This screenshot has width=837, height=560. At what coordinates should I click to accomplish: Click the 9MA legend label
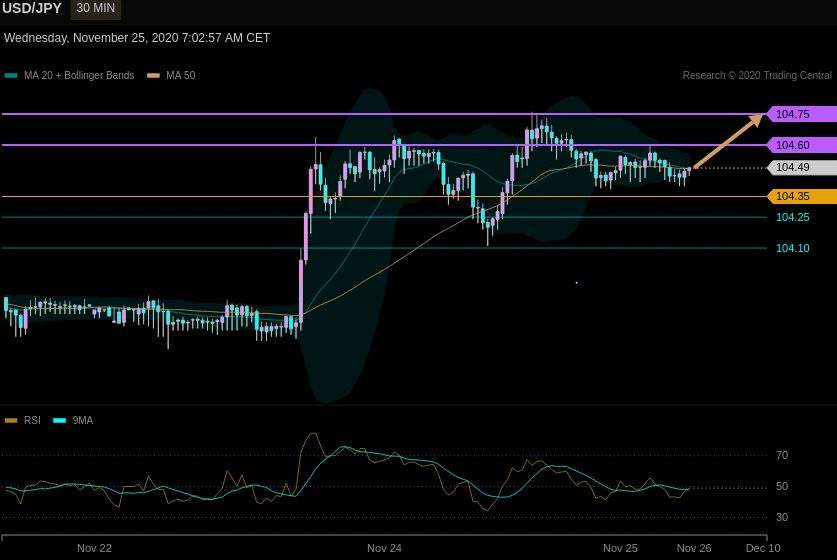click(83, 421)
